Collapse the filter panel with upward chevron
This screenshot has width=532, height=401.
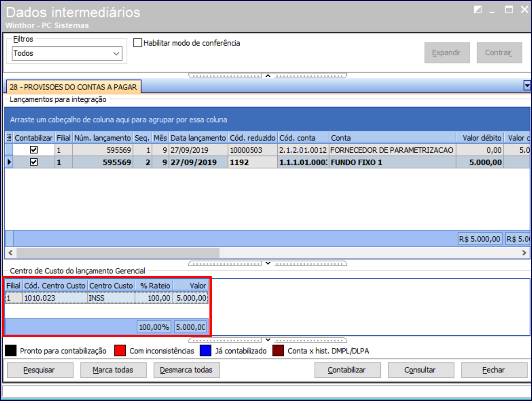tap(268, 75)
